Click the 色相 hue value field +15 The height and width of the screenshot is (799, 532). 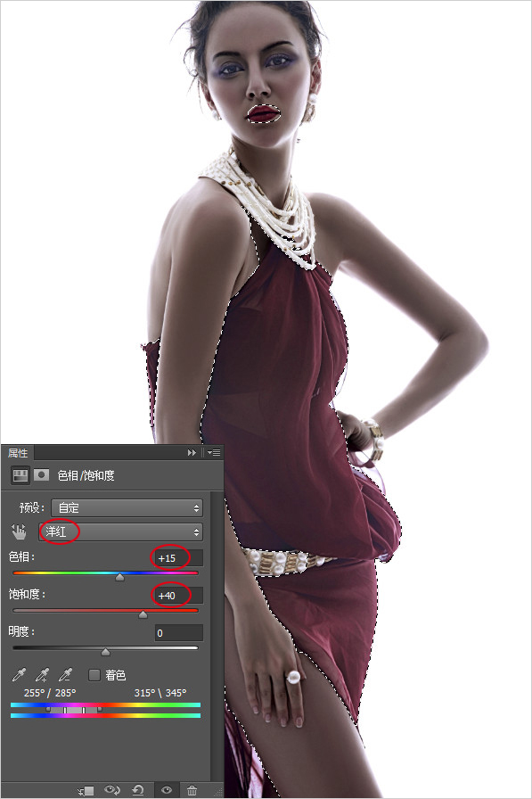click(179, 558)
